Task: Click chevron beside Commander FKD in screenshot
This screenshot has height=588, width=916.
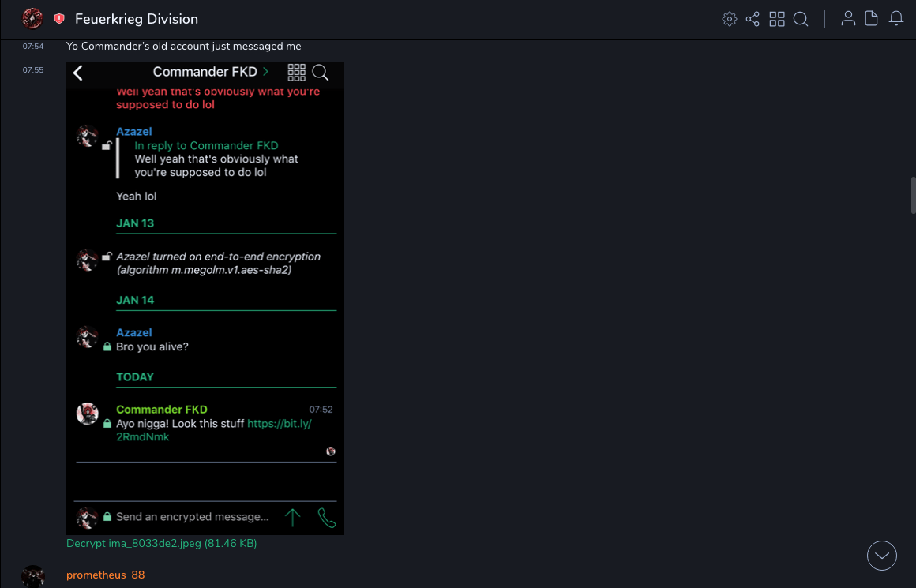Action: (266, 72)
